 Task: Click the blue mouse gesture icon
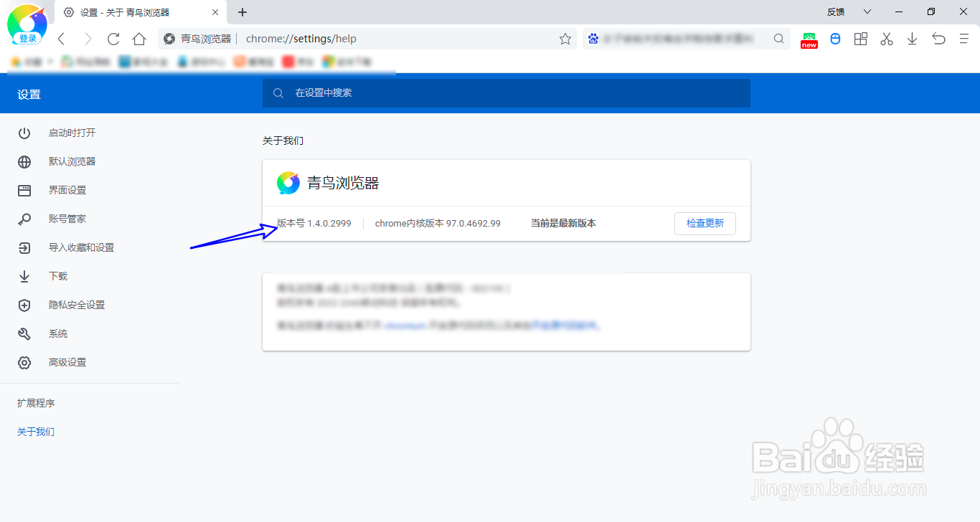click(835, 39)
